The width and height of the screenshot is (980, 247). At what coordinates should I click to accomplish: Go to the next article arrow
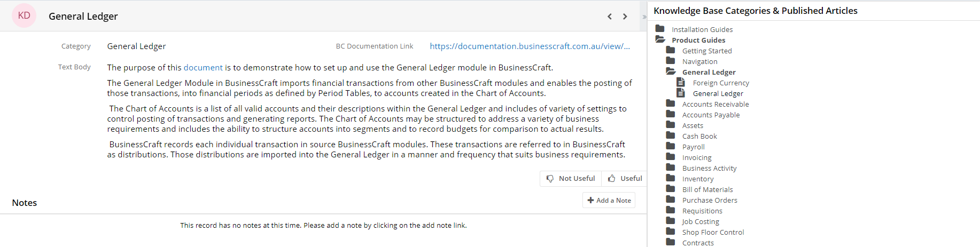click(x=625, y=17)
